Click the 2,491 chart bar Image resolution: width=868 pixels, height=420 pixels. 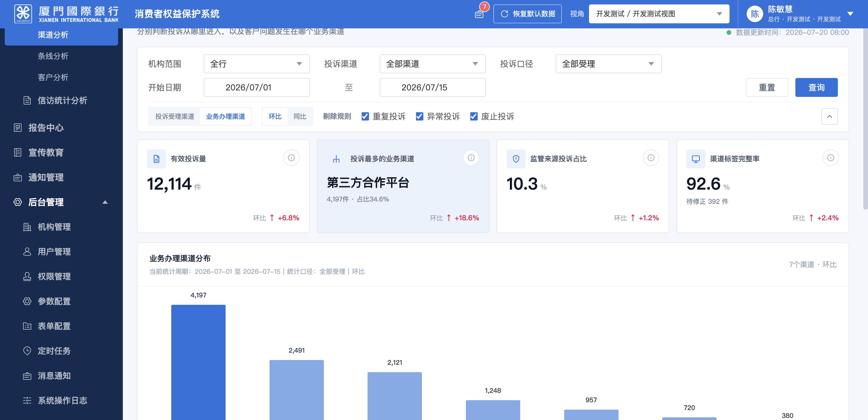(296, 390)
